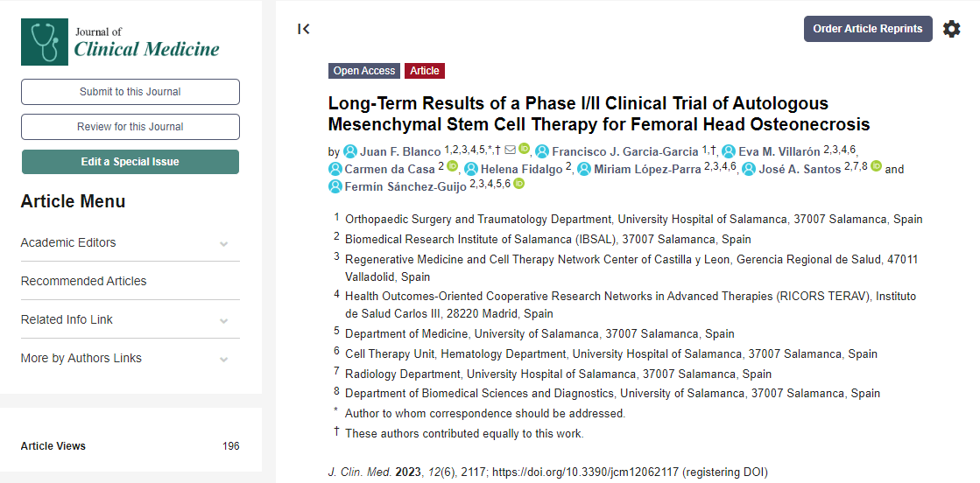Viewport: 980px width, 483px height.
Task: Click the Journal of Clinical Medicine logo
Action: click(x=120, y=41)
